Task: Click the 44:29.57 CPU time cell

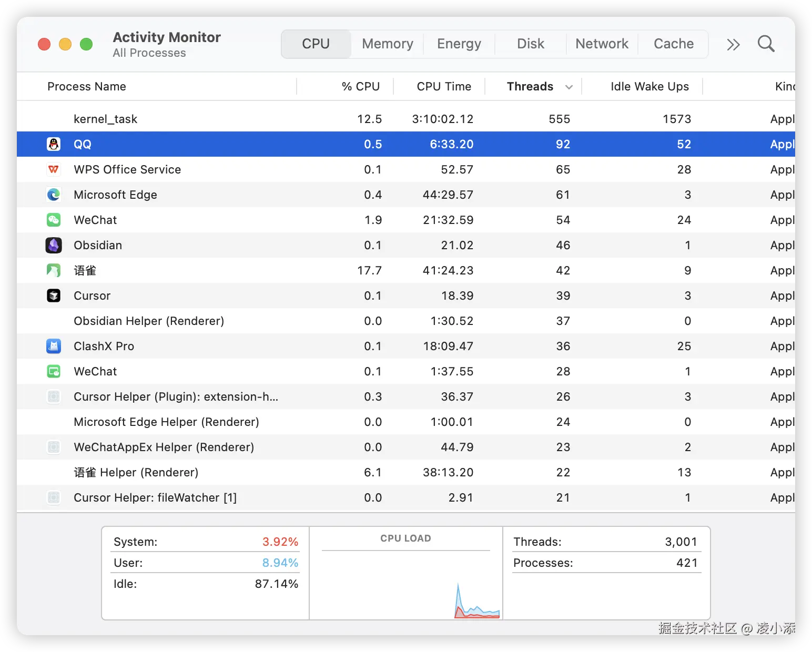Action: point(448,195)
